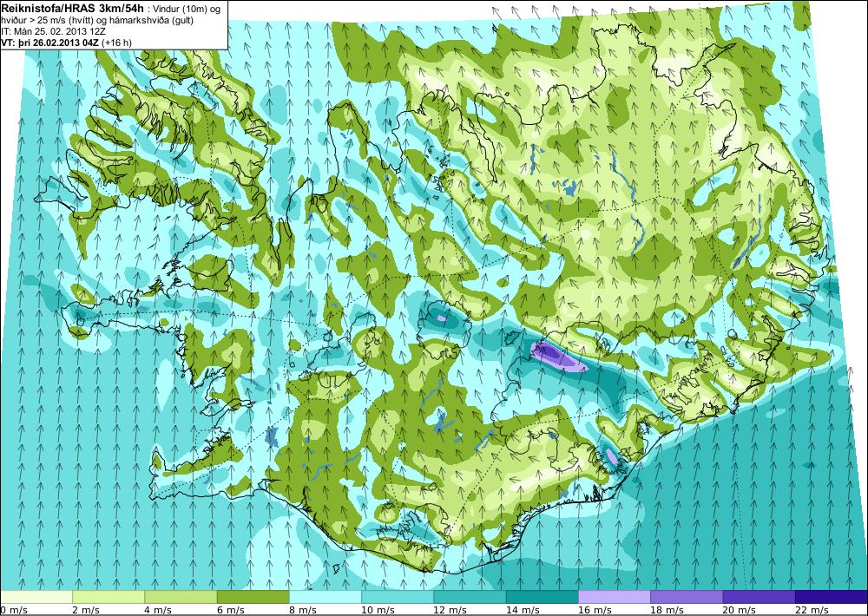
Task: Pick the medium green 4–6 m/s legend swatch
Action: (181, 597)
